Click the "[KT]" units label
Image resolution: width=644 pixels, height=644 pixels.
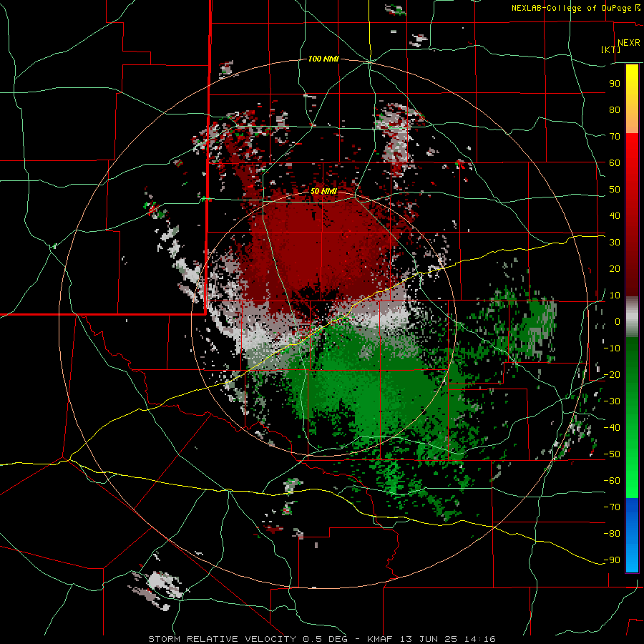(x=611, y=49)
